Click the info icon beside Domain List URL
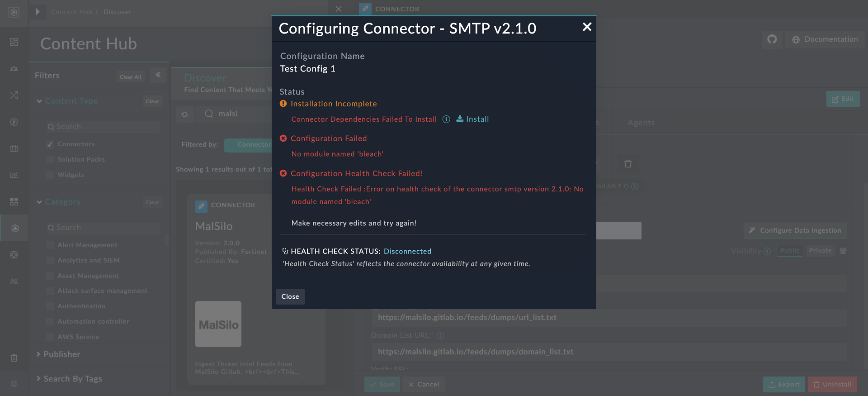The height and width of the screenshot is (396, 868). click(441, 336)
